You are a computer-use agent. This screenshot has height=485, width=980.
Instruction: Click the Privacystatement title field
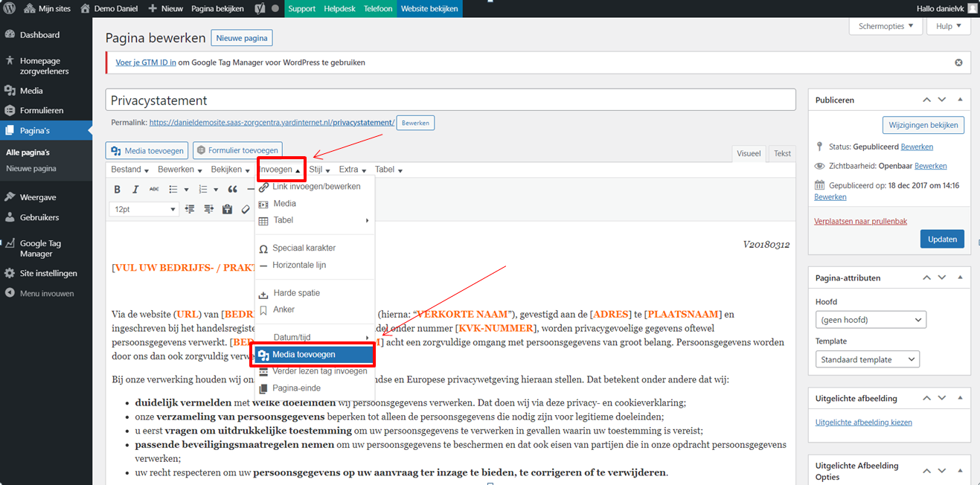(x=450, y=100)
